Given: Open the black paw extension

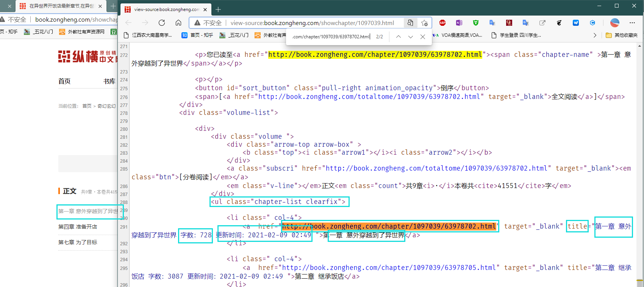Looking at the screenshot, I should 559,23.
